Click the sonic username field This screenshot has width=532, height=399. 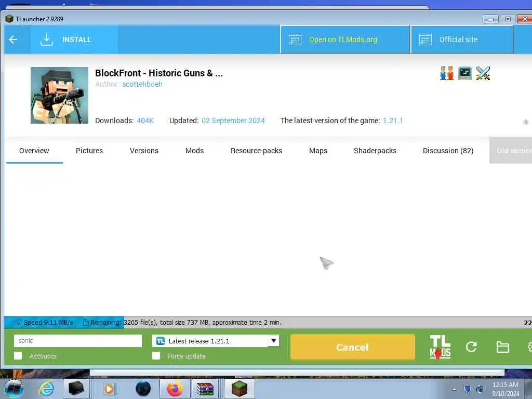click(x=78, y=341)
